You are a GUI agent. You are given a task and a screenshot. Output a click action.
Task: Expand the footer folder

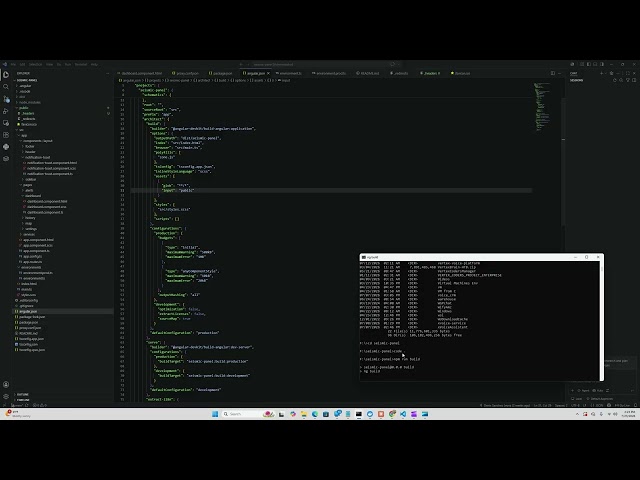[30, 147]
